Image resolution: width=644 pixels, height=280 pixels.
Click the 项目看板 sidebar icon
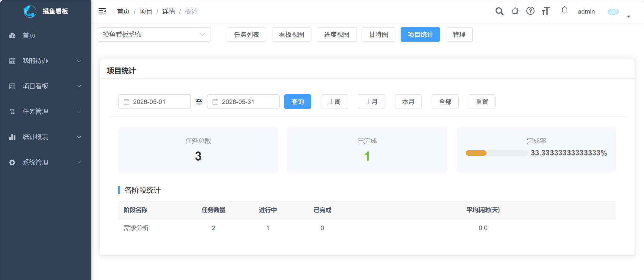point(12,86)
